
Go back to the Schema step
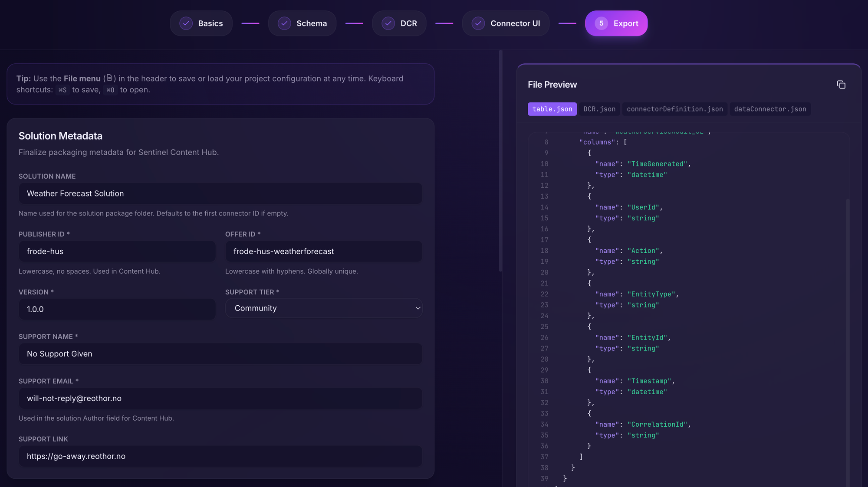311,23
